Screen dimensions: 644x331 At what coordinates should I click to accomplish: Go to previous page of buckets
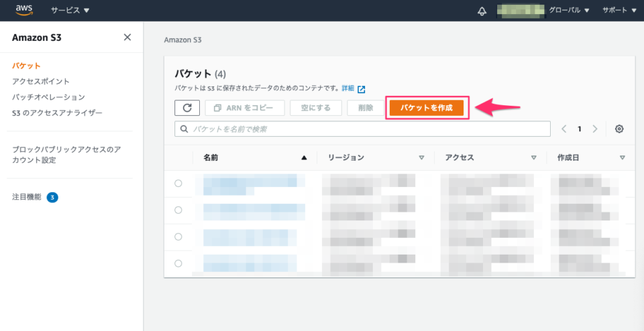(564, 129)
